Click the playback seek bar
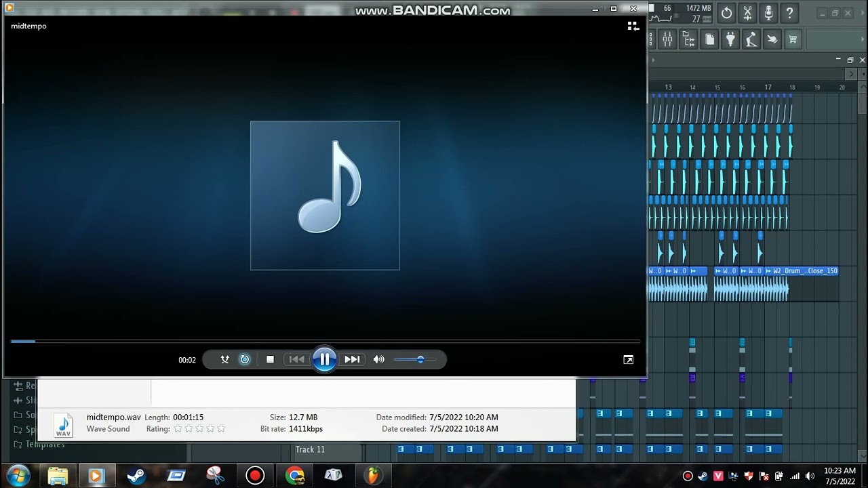 (325, 341)
